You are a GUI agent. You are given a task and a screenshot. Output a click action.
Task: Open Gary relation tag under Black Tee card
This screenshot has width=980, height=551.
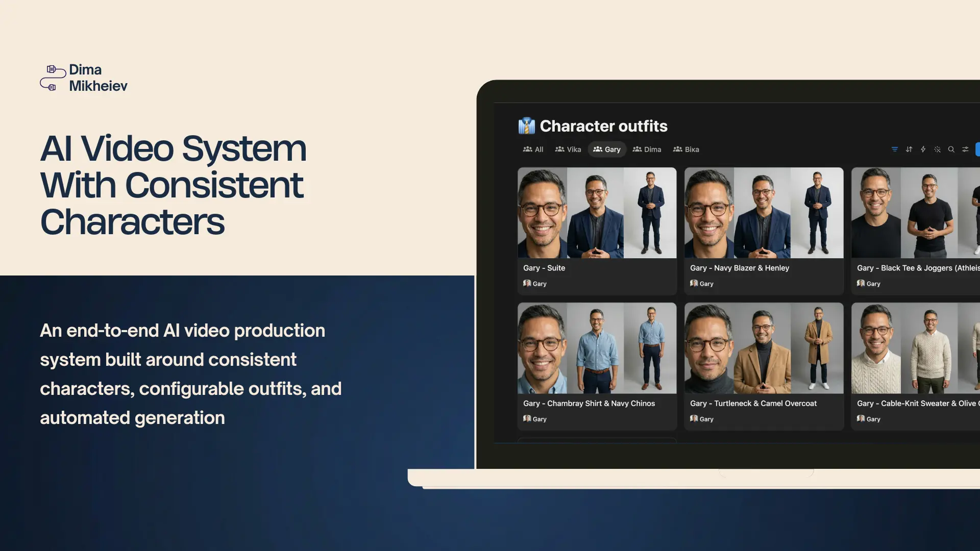(x=869, y=284)
